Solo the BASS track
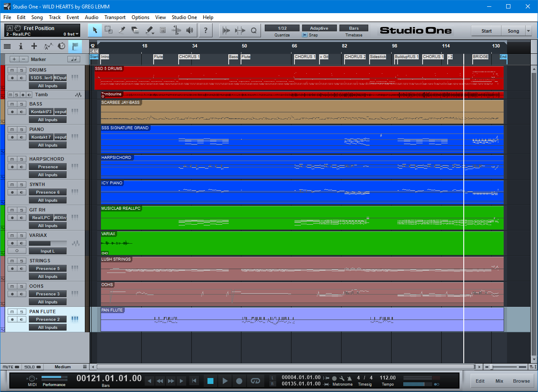The image size is (538, 392). click(22, 104)
